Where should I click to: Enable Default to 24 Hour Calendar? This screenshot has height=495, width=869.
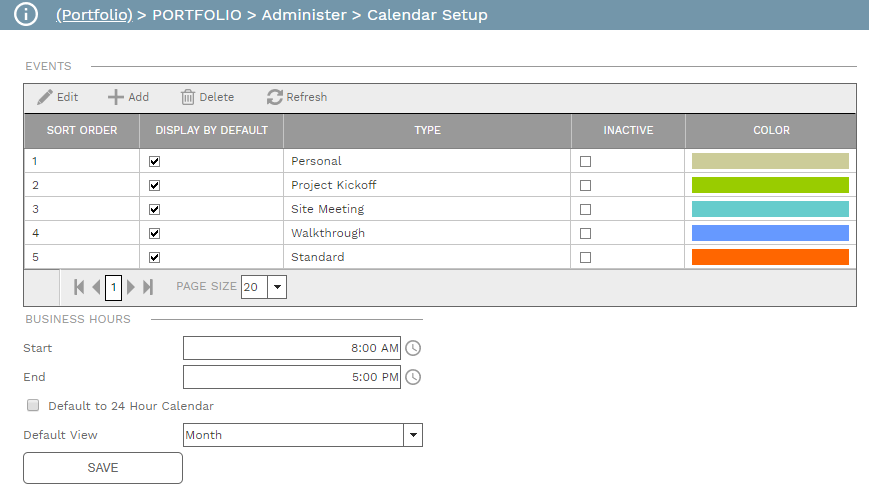[33, 406]
